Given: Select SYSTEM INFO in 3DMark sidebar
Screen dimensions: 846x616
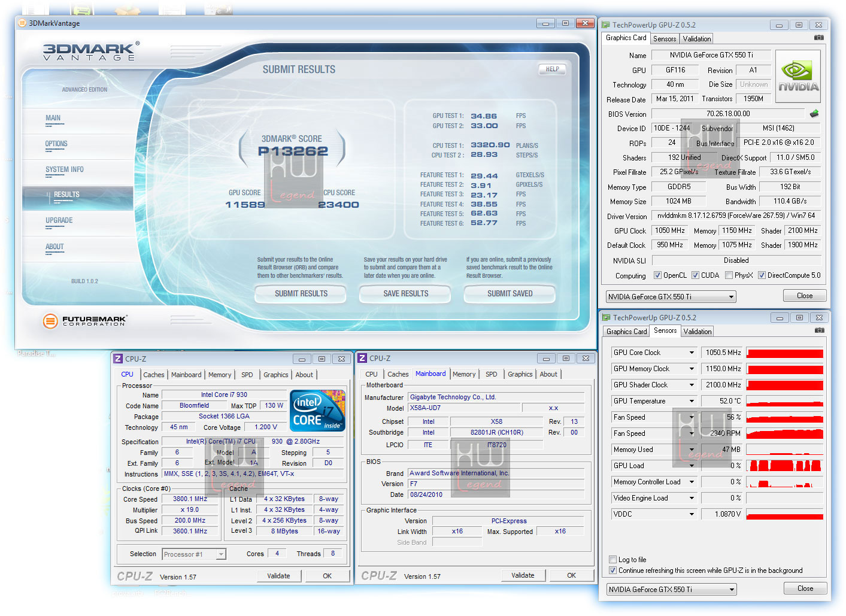Looking at the screenshot, I should 65,170.
